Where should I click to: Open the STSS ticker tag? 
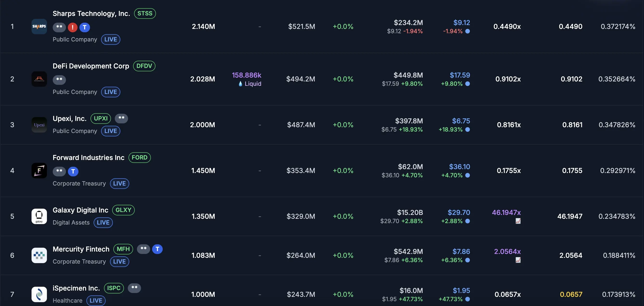coord(145,13)
